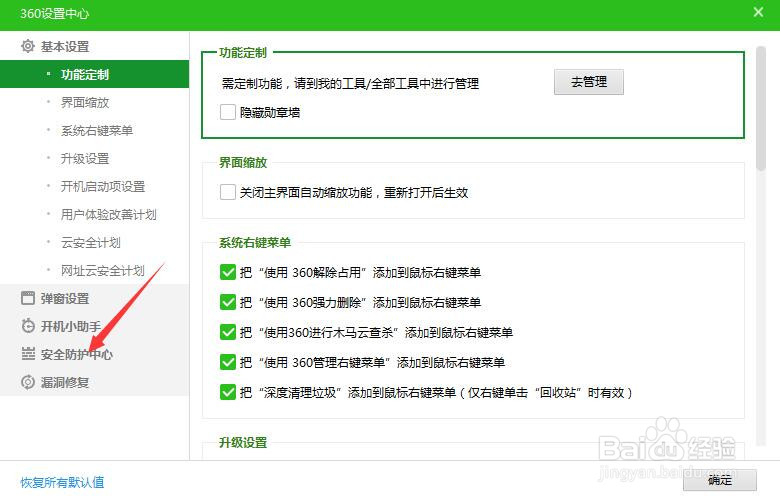The image size is (780, 500).
Task: Click the 恢复所有默认值 link
Action: [62, 482]
